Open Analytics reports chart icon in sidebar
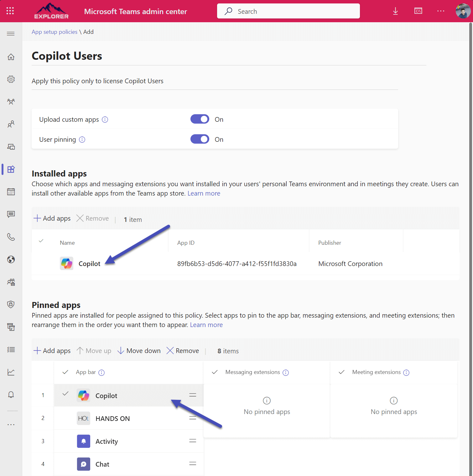The image size is (473, 476). 11,372
